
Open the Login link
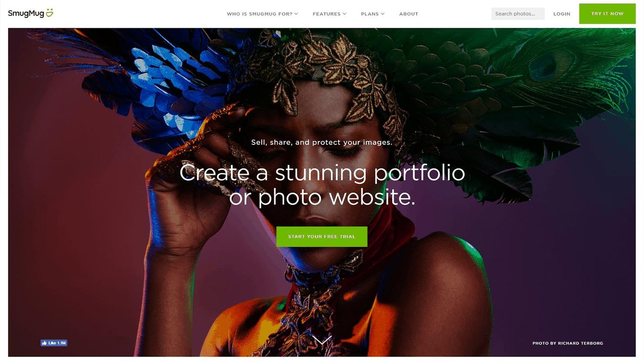562,14
